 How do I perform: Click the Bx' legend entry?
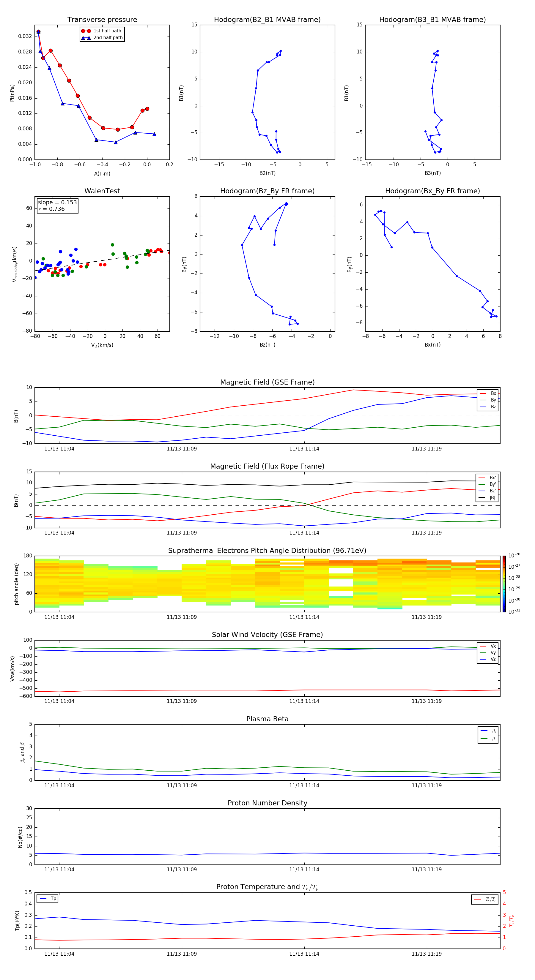click(x=487, y=478)
